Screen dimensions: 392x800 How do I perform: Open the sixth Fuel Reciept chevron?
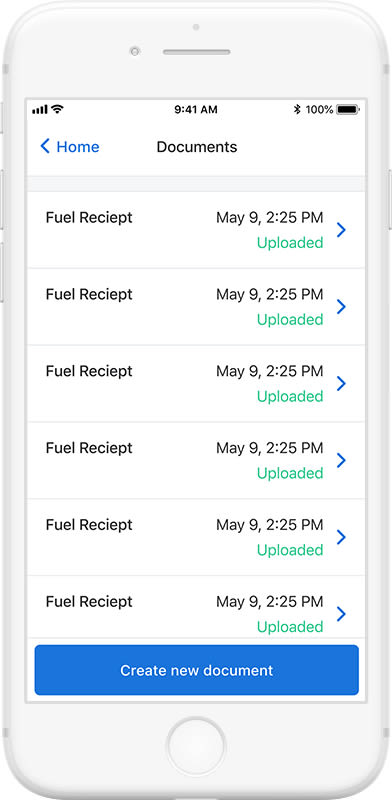pos(341,614)
